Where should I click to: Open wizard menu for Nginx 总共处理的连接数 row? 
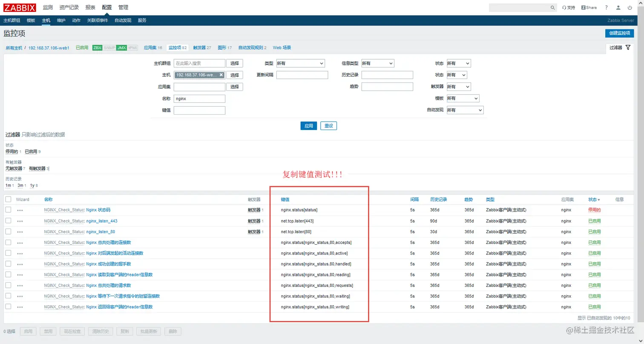point(20,243)
